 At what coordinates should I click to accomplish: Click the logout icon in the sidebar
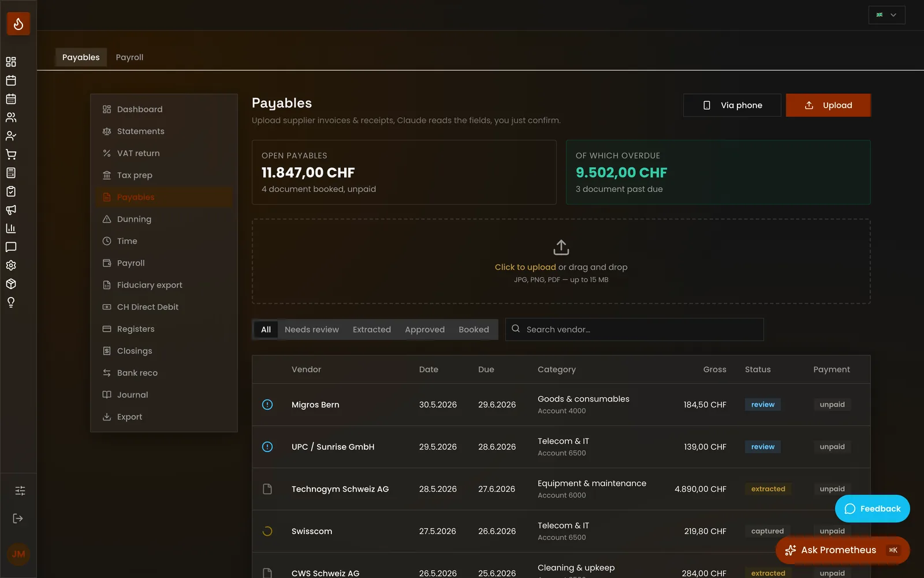18,518
